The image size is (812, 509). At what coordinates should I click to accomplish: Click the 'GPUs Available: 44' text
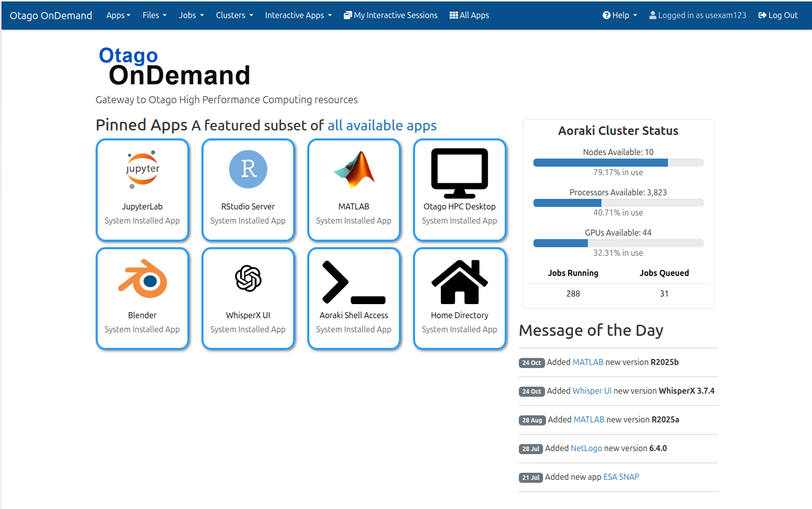pos(618,233)
